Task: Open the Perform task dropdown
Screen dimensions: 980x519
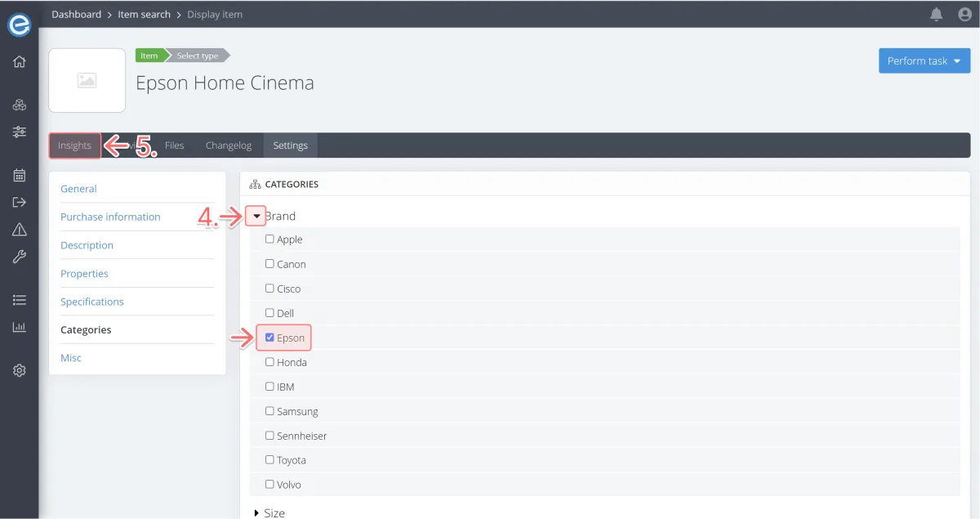Action: (x=924, y=60)
